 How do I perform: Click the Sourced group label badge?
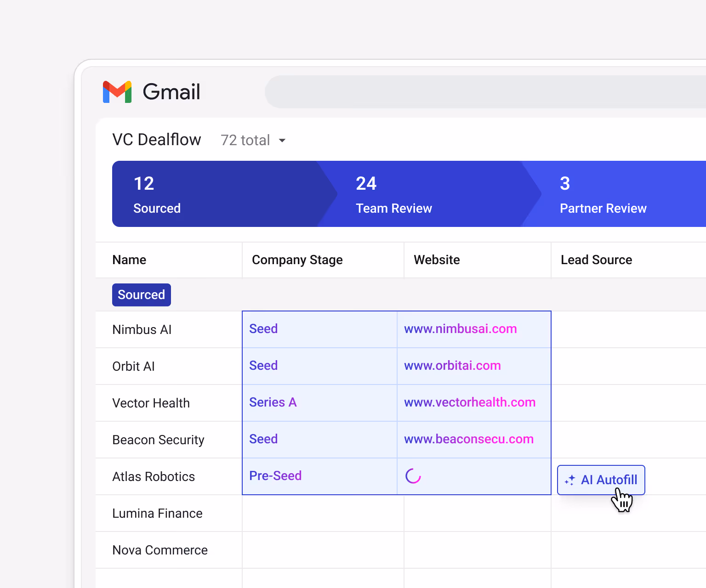[x=142, y=295]
